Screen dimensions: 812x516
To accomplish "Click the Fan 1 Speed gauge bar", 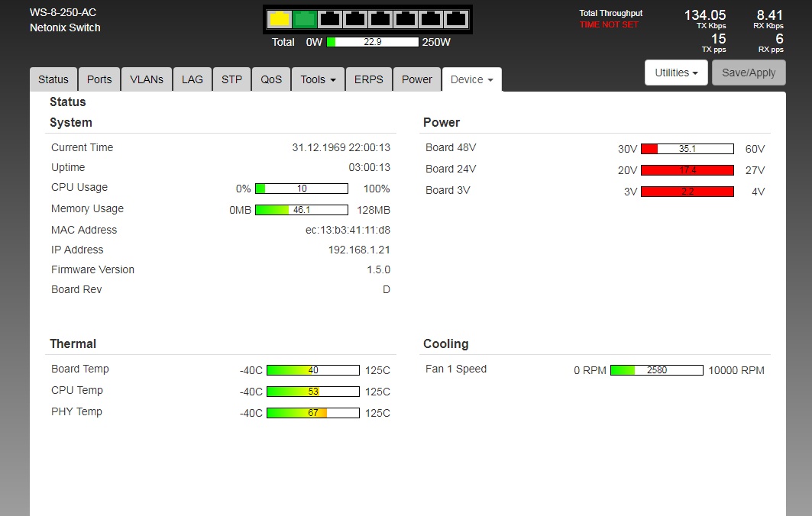I will (656, 370).
